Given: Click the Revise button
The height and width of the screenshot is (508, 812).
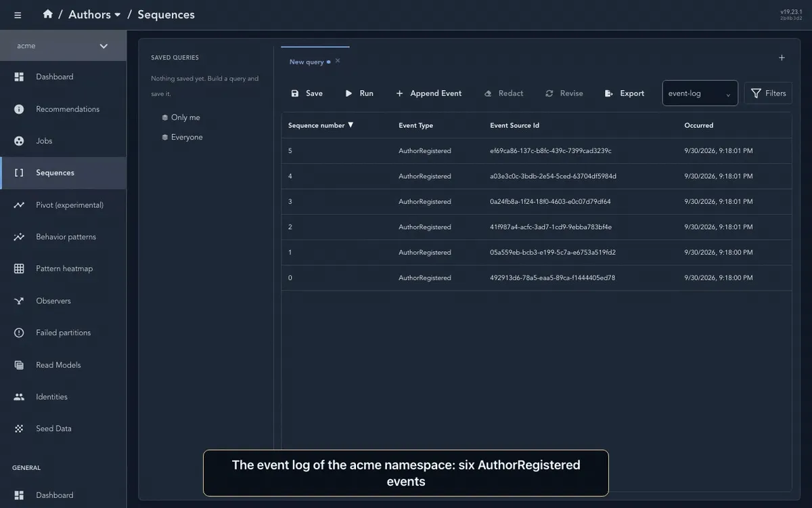Looking at the screenshot, I should (x=564, y=93).
